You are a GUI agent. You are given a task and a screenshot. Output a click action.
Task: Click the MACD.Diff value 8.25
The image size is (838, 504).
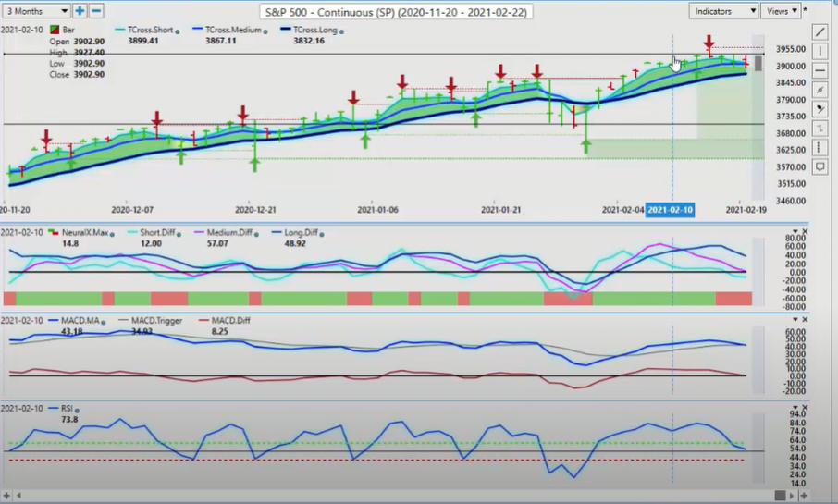219,331
